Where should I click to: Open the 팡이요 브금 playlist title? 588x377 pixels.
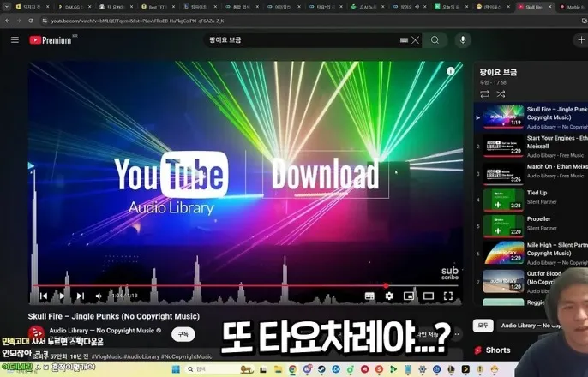click(x=498, y=72)
